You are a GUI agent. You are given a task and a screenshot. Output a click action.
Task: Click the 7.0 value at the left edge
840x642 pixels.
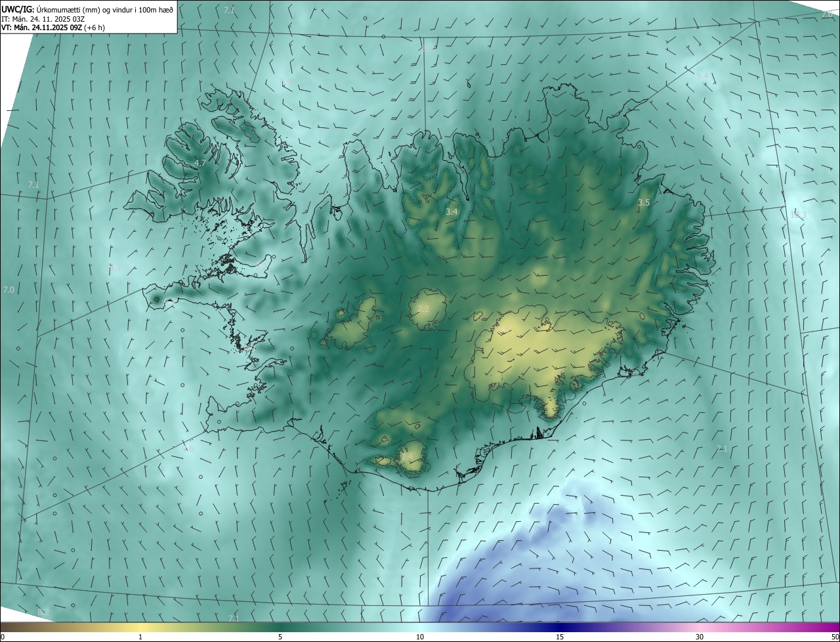click(x=9, y=289)
